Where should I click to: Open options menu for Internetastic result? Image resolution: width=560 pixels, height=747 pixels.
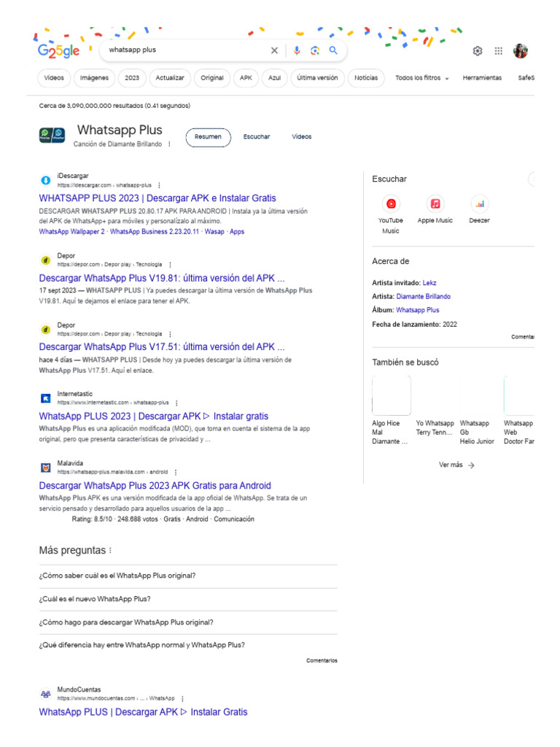[176, 403]
